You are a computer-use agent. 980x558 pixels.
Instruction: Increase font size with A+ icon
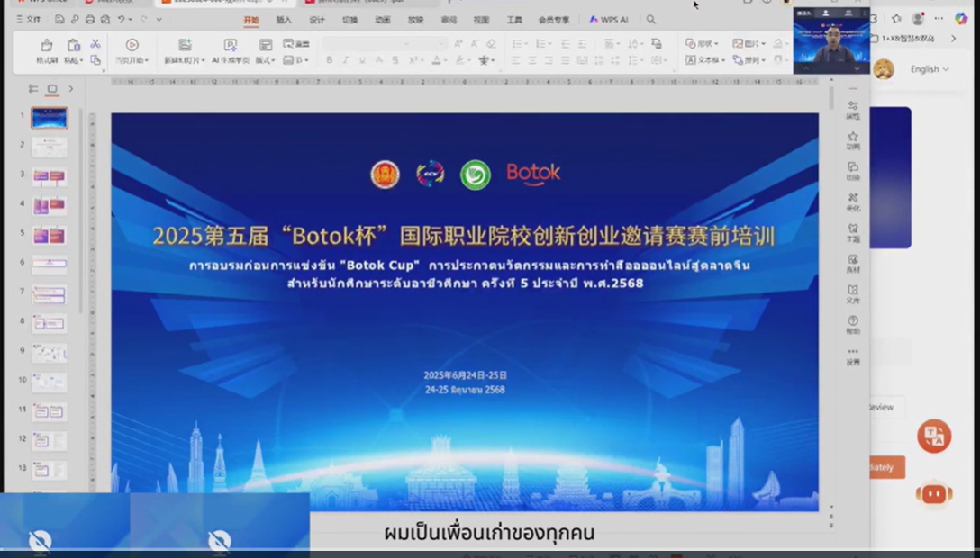[x=458, y=44]
